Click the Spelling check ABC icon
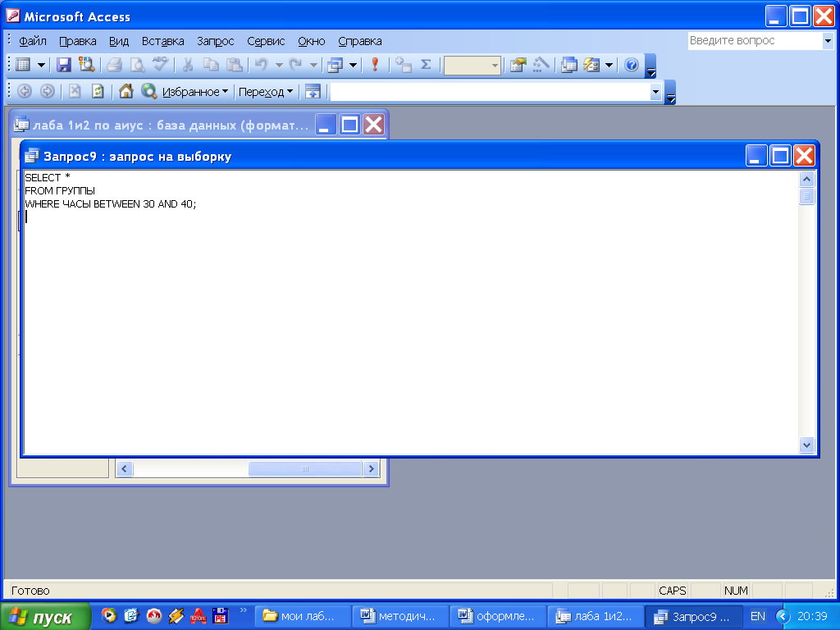 pos(160,66)
